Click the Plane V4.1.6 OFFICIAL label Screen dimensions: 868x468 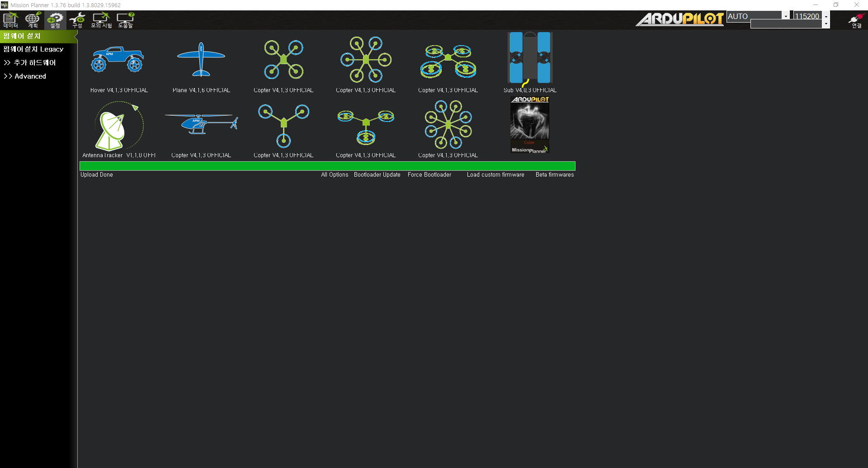click(x=201, y=90)
